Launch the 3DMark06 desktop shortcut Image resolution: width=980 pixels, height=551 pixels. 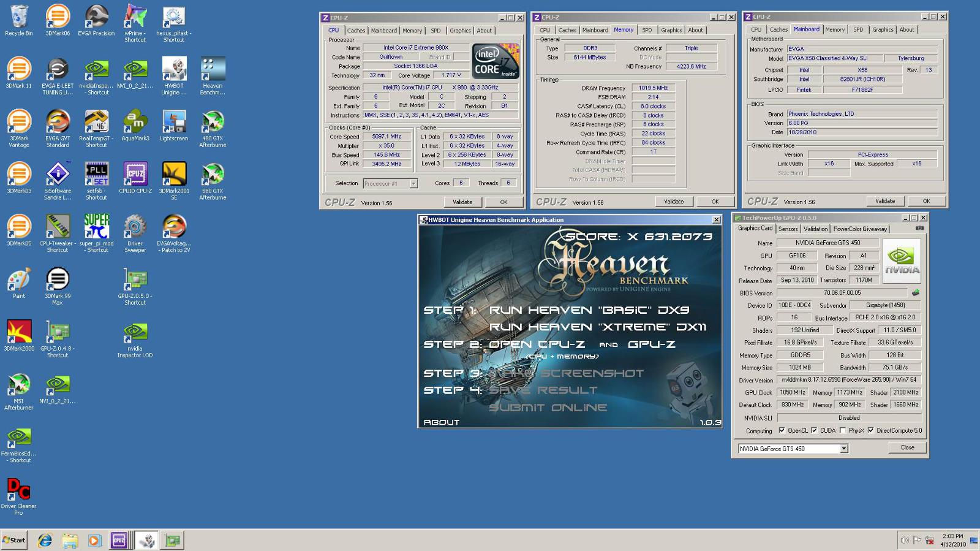58,20
